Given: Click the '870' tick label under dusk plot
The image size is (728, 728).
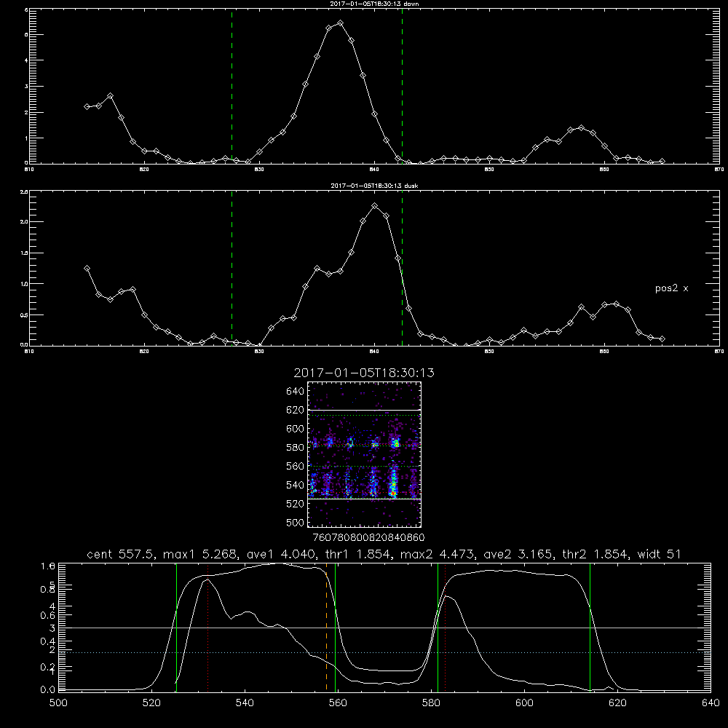Looking at the screenshot, I should (719, 352).
